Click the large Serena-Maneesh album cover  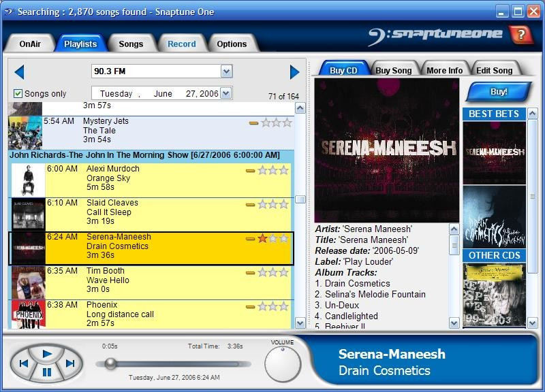(x=386, y=150)
